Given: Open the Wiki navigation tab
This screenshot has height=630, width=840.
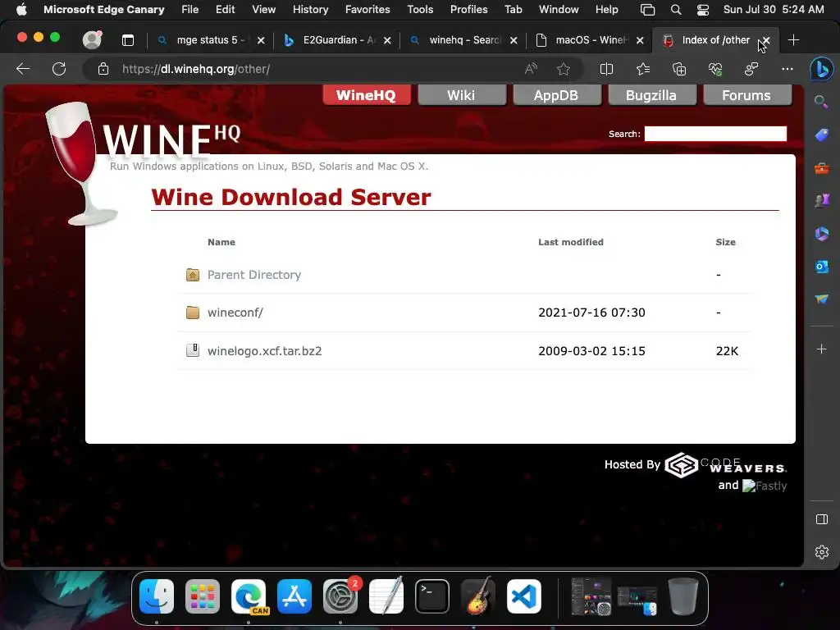Looking at the screenshot, I should coord(461,95).
